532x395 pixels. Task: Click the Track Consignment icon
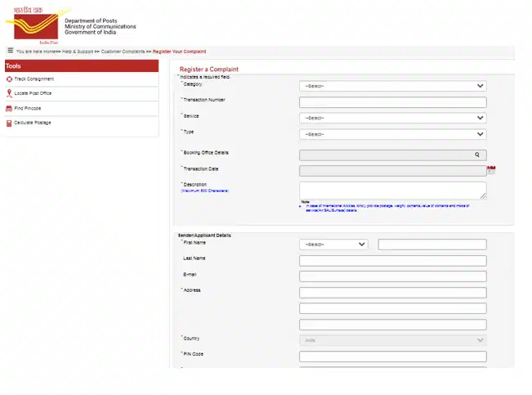9,79
